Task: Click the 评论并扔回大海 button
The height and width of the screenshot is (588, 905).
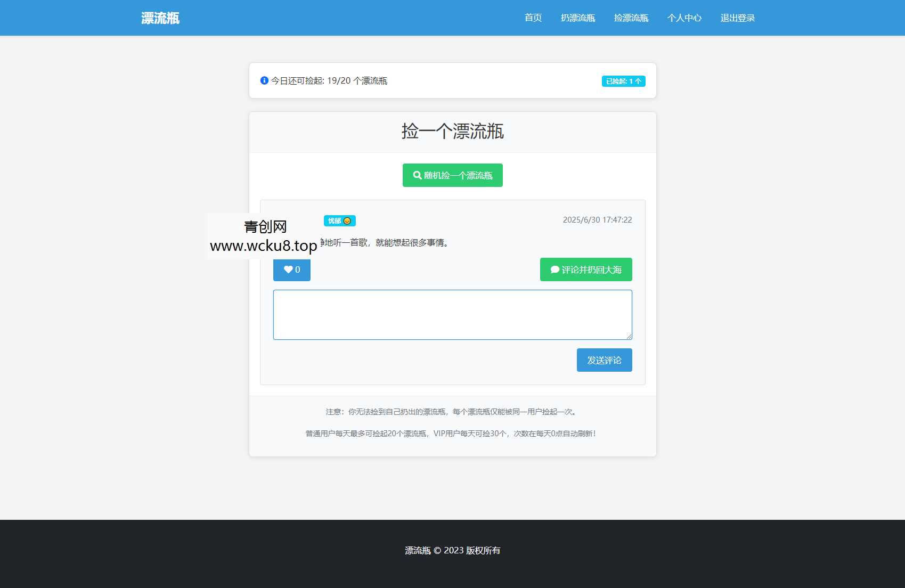Action: click(585, 269)
